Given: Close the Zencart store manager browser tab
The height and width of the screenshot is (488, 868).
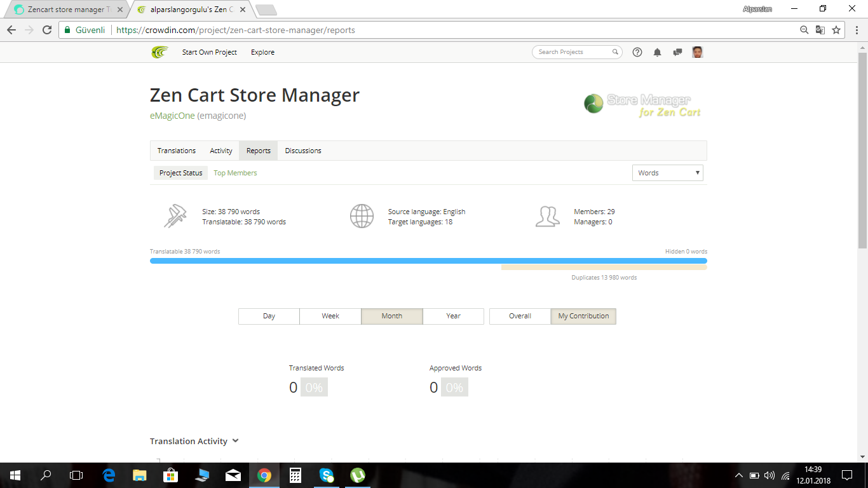Looking at the screenshot, I should (x=120, y=10).
